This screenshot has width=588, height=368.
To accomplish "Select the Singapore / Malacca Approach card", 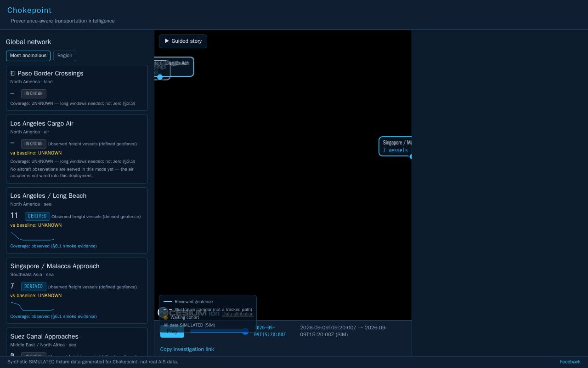I will click(77, 291).
